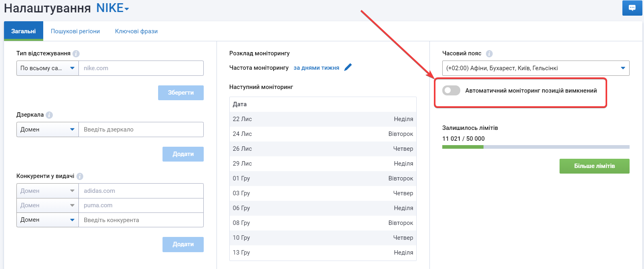The width and height of the screenshot is (644, 269).
Task: Click info icon beside Тип відстежування
Action: 76,54
